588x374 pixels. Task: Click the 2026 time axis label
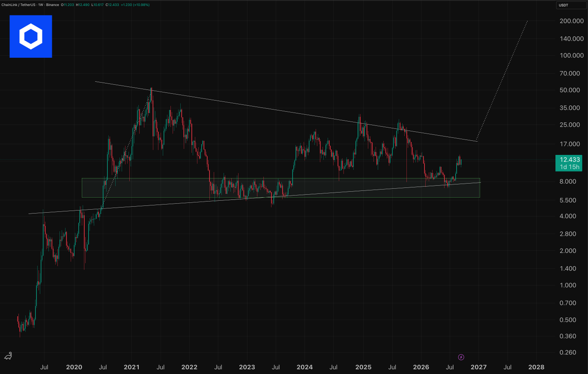point(420,367)
